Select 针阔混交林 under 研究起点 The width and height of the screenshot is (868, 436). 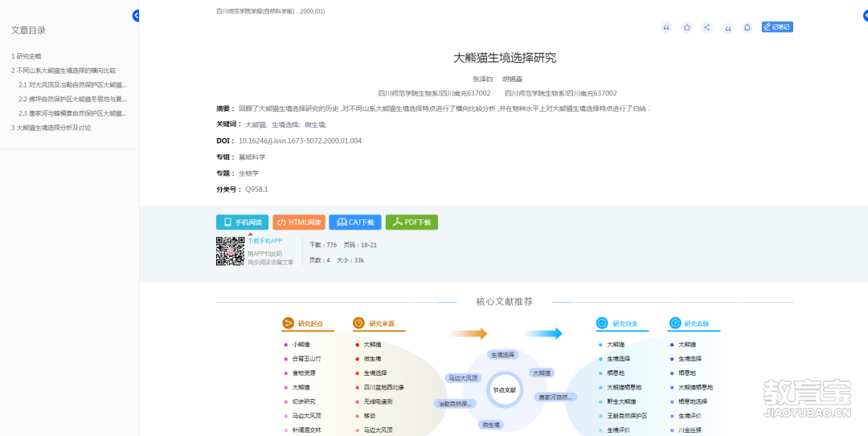tap(307, 430)
